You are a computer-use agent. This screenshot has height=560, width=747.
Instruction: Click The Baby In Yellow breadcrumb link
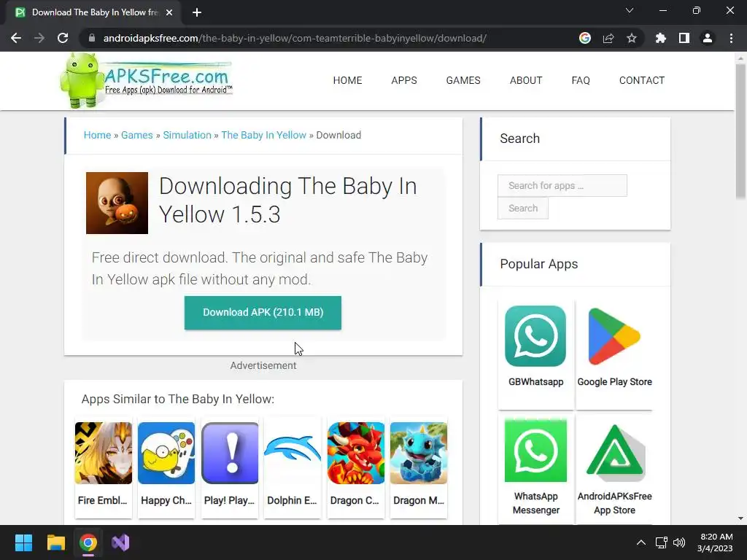coord(263,135)
